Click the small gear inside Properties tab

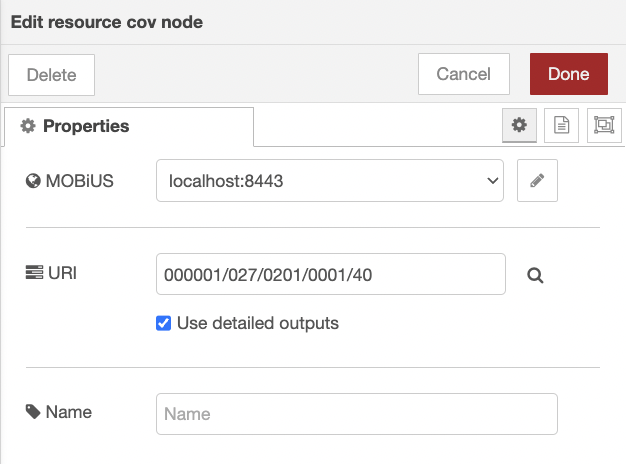click(28, 126)
